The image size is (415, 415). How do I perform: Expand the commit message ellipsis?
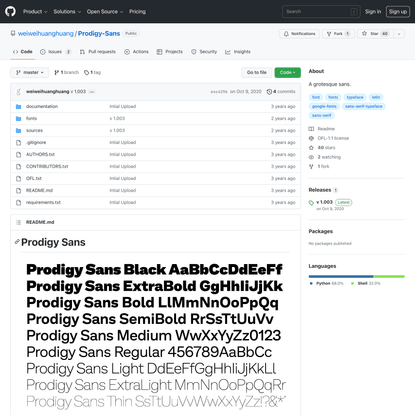pos(92,92)
